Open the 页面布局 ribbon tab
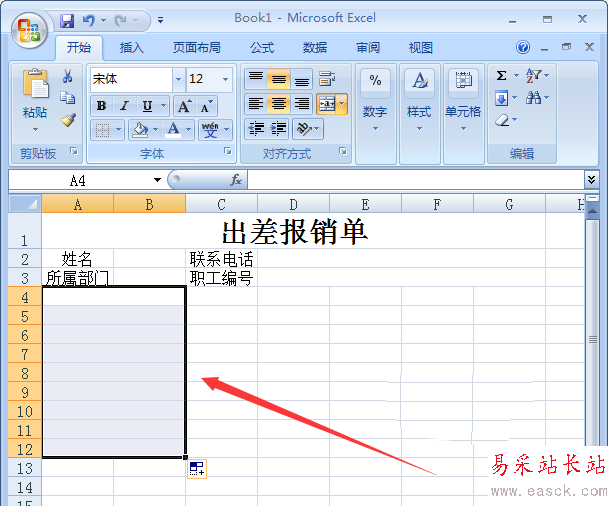 (x=197, y=48)
